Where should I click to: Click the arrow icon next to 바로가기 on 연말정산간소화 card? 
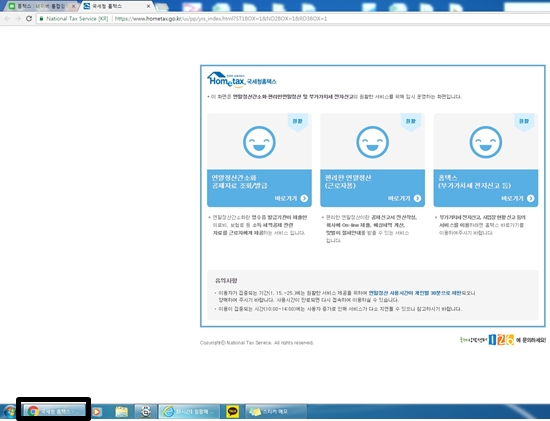(304, 199)
